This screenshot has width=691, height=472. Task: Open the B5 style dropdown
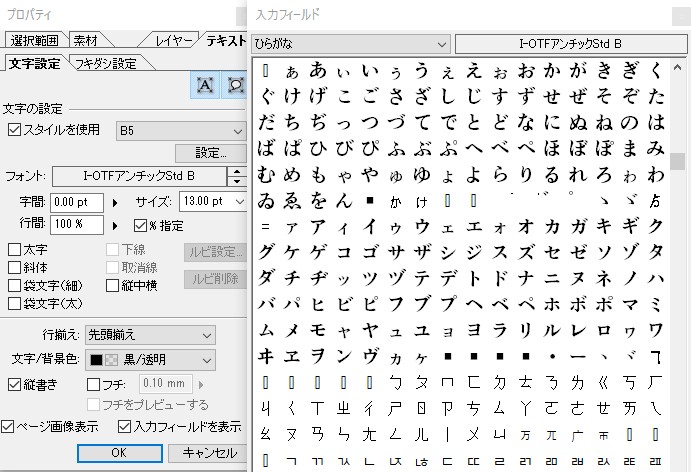(x=180, y=130)
